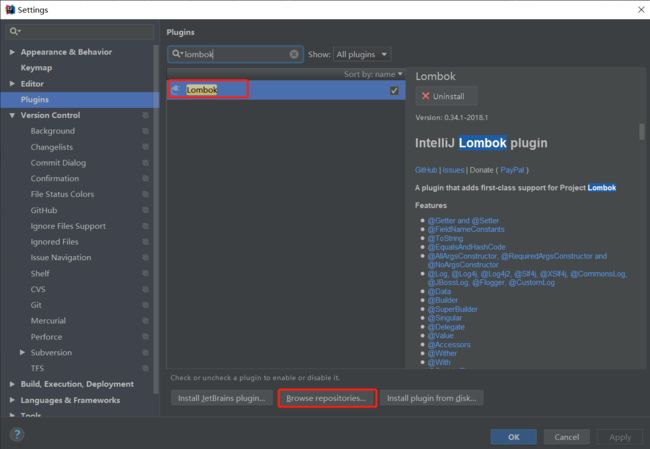Image resolution: width=650 pixels, height=449 pixels.
Task: Click project-level icon beside Confirmation
Action: pos(146,178)
